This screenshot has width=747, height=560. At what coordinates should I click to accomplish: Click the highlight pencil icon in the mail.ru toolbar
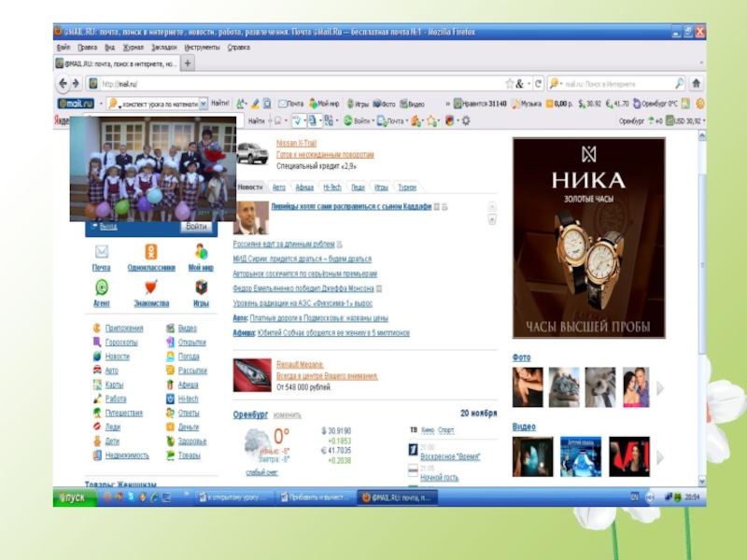click(x=255, y=104)
